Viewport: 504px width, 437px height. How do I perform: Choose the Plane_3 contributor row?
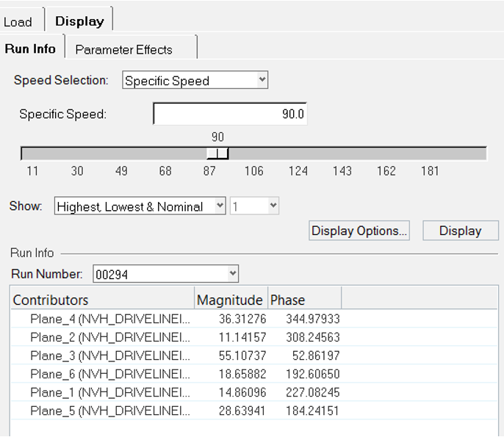tap(110, 355)
